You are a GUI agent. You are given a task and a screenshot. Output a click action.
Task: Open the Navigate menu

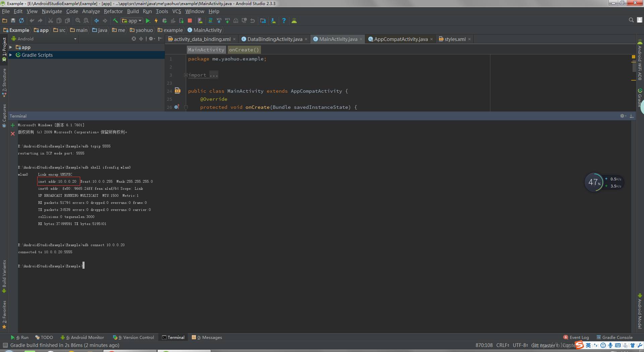[x=52, y=11]
